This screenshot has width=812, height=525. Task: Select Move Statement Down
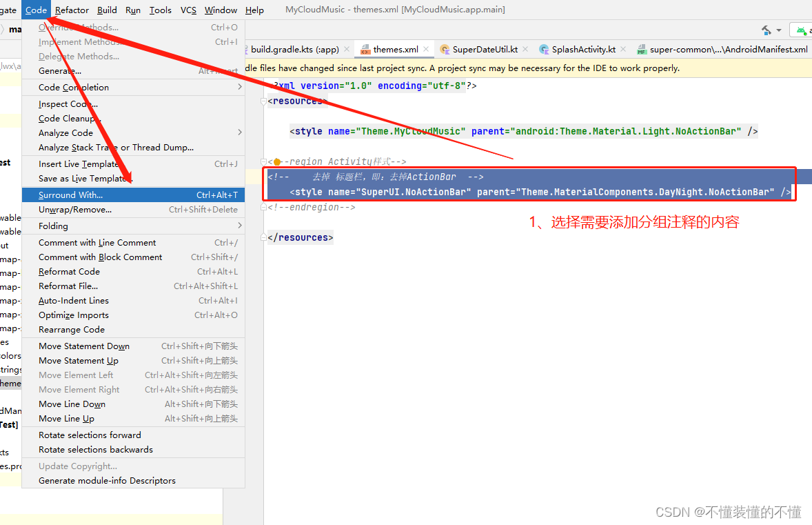tap(134, 346)
